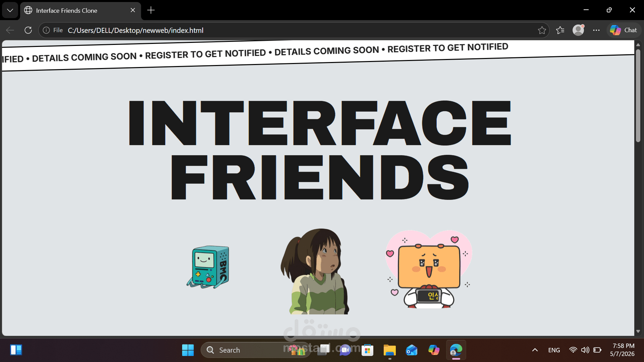This screenshot has height=362, width=644.
Task: Open the Windows Start menu
Action: pyautogui.click(x=188, y=350)
